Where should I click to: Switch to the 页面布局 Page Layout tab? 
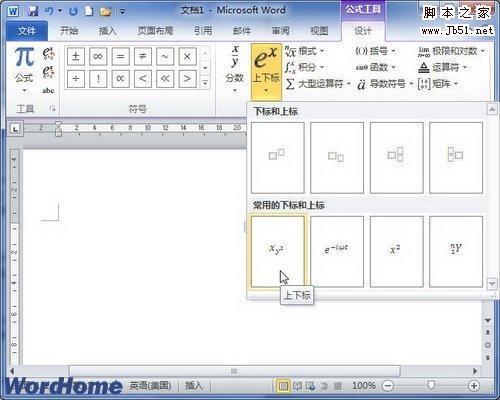coord(155,31)
